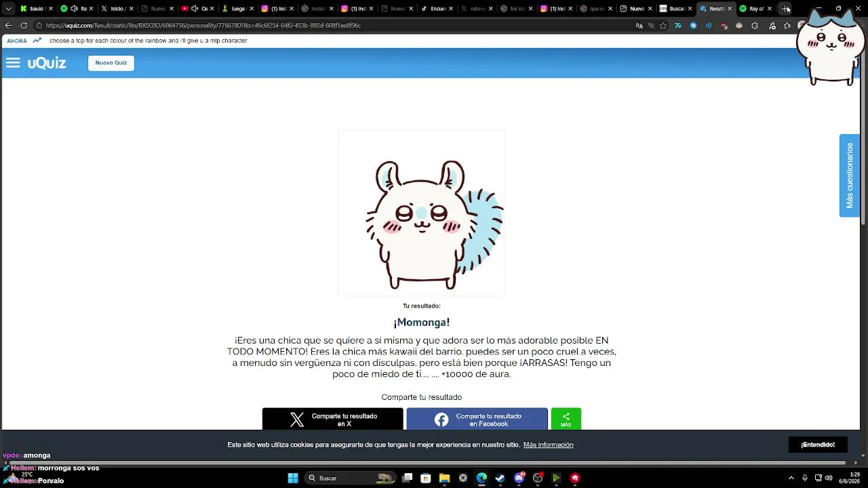The width and height of the screenshot is (868, 488).
Task: Open the Windows Start menu
Action: (293, 478)
